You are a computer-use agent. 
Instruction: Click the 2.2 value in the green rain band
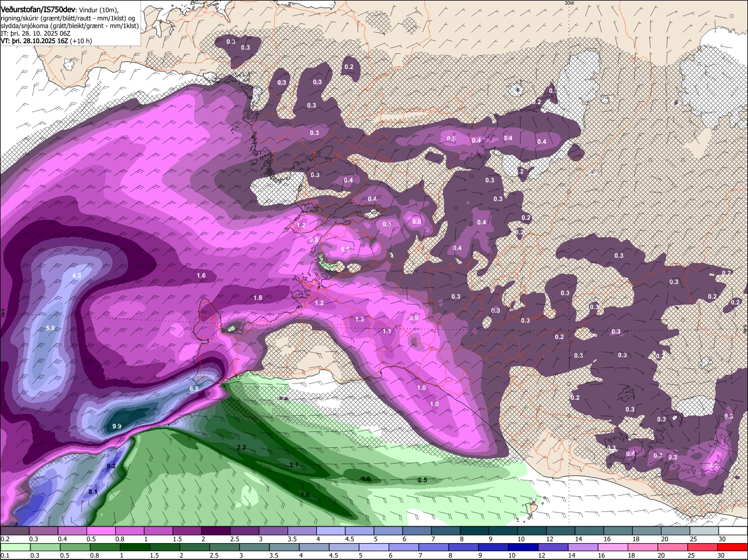[x=241, y=447]
